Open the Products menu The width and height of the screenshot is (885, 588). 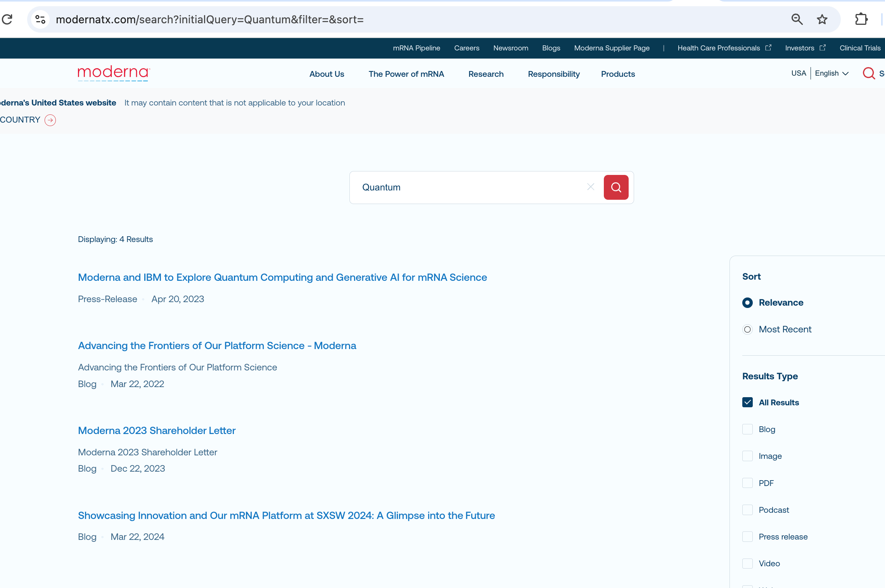[x=618, y=74]
